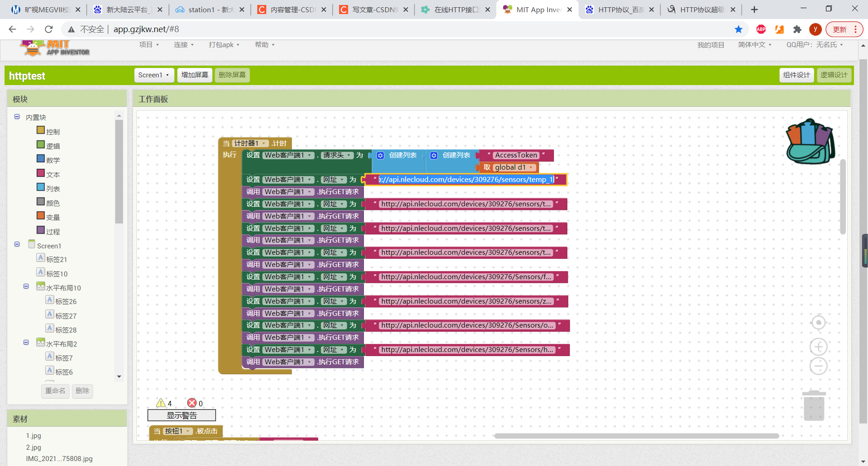This screenshot has width=868, height=466.
Task: Switch to the 内容管理-CSDN browser tab
Action: 292,10
